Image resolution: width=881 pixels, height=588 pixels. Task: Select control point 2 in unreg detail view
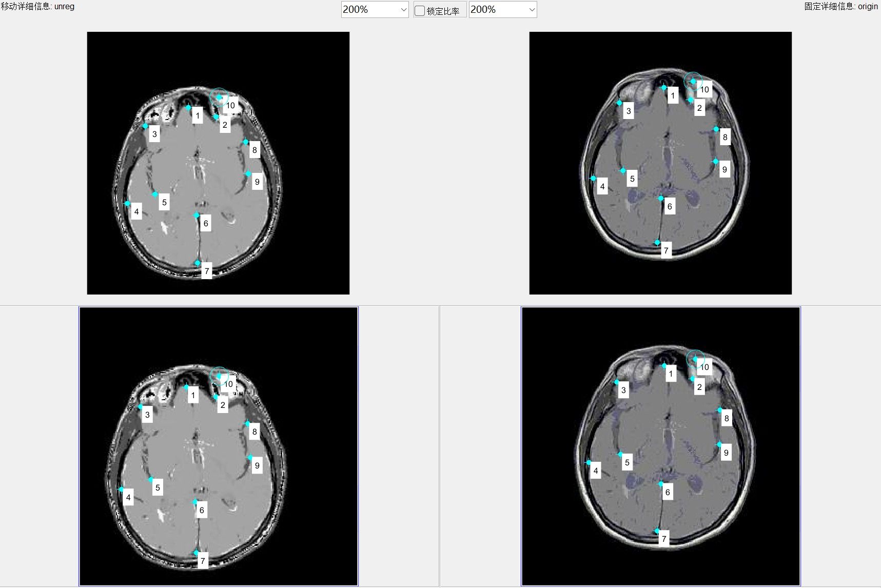pos(216,117)
